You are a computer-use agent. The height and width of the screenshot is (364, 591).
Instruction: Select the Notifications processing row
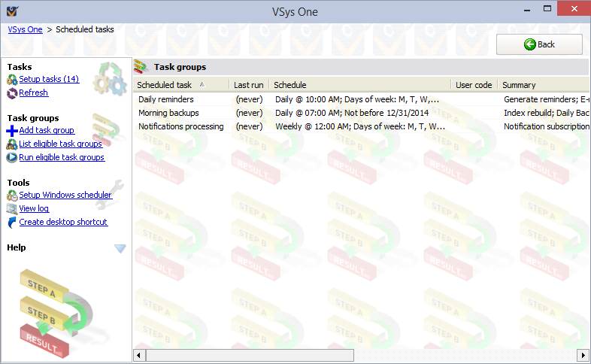pos(180,126)
